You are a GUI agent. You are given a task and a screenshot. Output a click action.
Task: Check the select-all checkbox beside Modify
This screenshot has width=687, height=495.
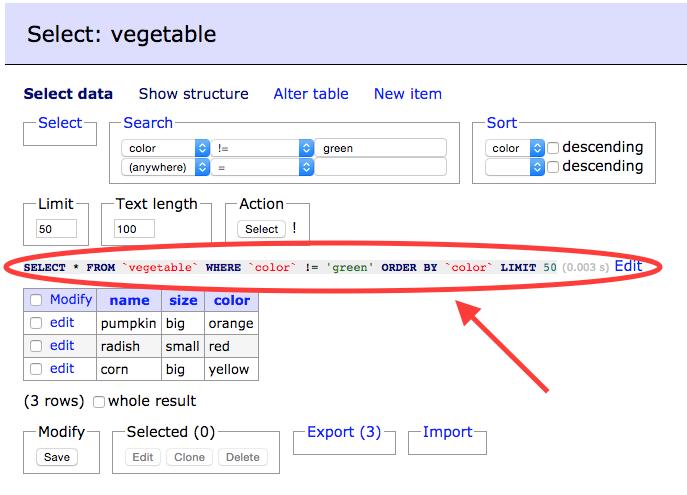[x=36, y=300]
